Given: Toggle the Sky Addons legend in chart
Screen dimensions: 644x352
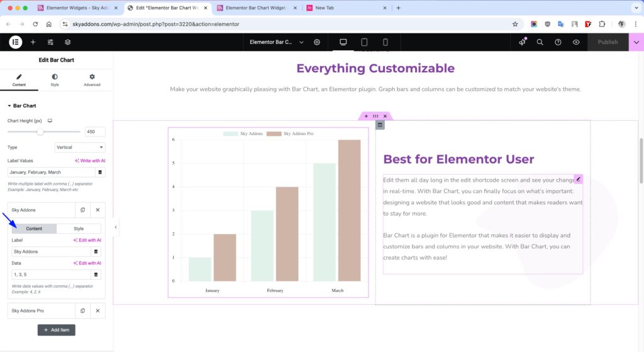Looking at the screenshot, I should coord(243,133).
